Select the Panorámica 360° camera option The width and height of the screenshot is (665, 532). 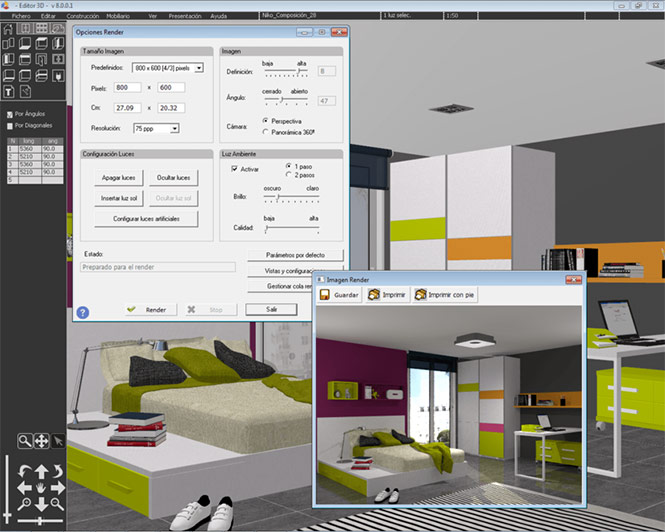[x=265, y=131]
